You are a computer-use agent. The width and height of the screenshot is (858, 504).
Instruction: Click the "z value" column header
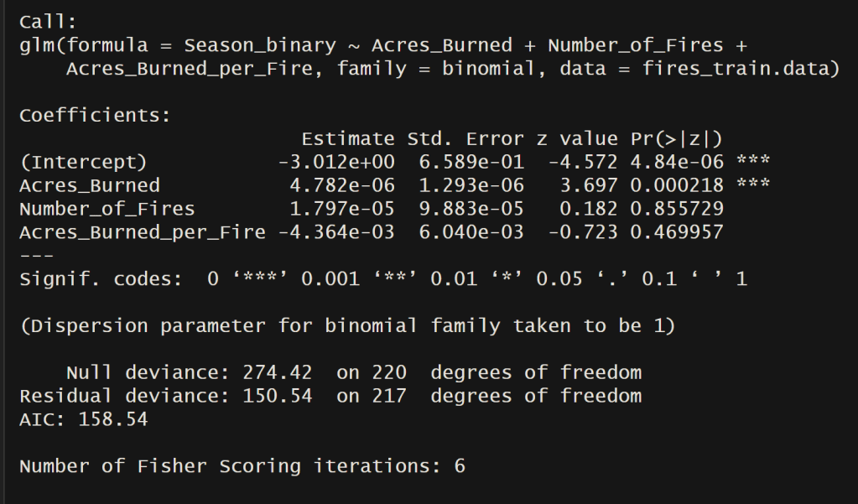[x=578, y=138]
